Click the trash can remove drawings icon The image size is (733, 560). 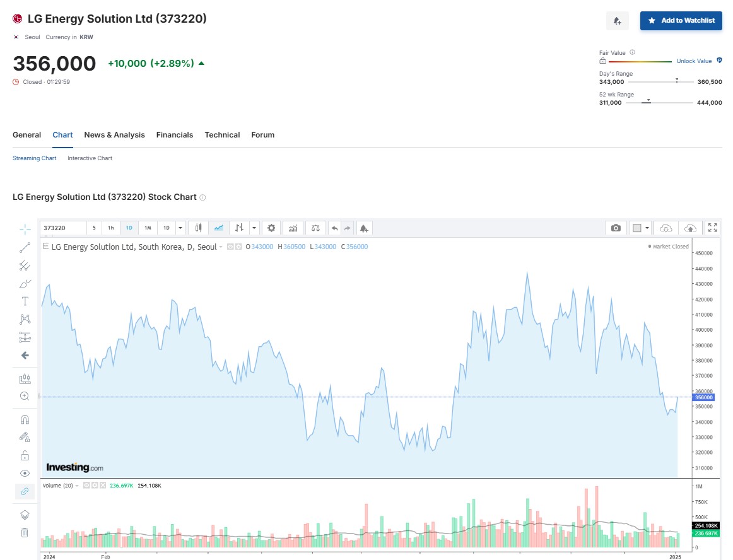tap(25, 532)
